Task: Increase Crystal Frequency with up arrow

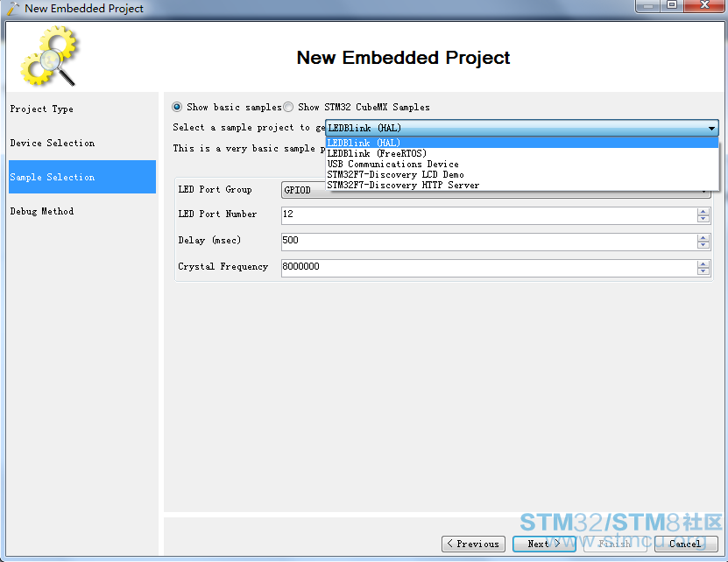Action: 703,264
